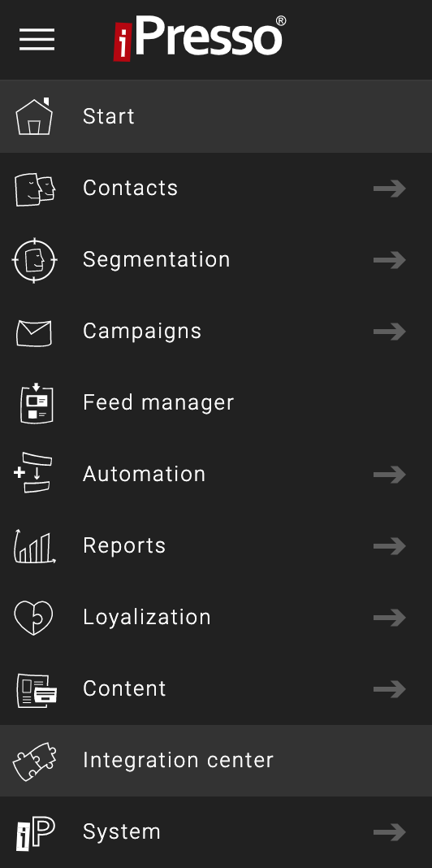
Task: Click the Integration center puzzle icon
Action: (35, 762)
